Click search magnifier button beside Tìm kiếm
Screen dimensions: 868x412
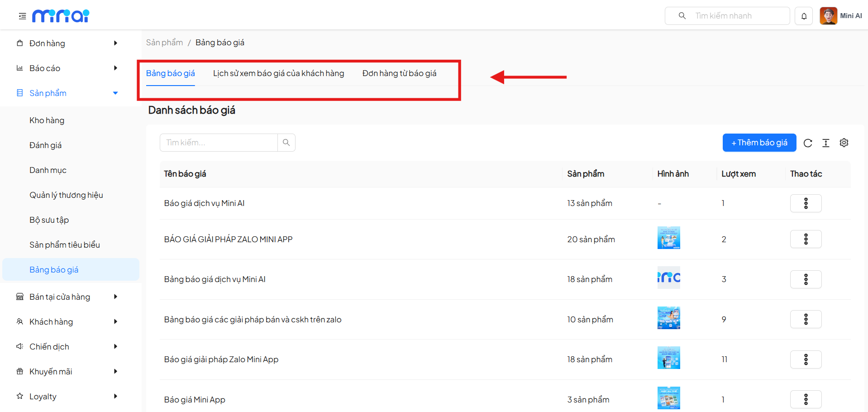[x=286, y=143]
